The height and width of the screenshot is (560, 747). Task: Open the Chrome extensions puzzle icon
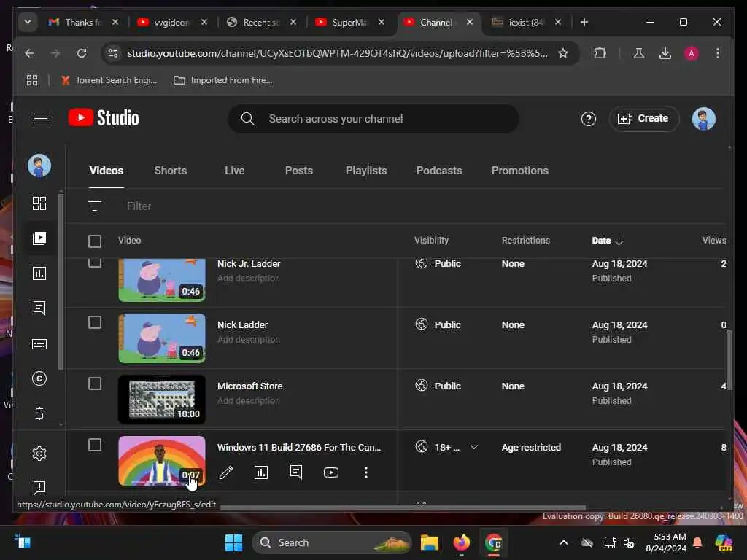pyautogui.click(x=600, y=53)
